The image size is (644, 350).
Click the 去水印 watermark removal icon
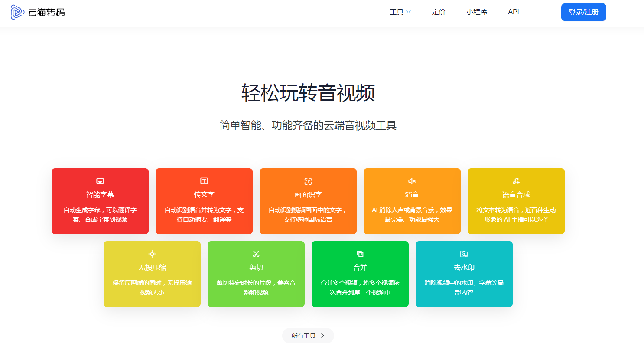[464, 254]
